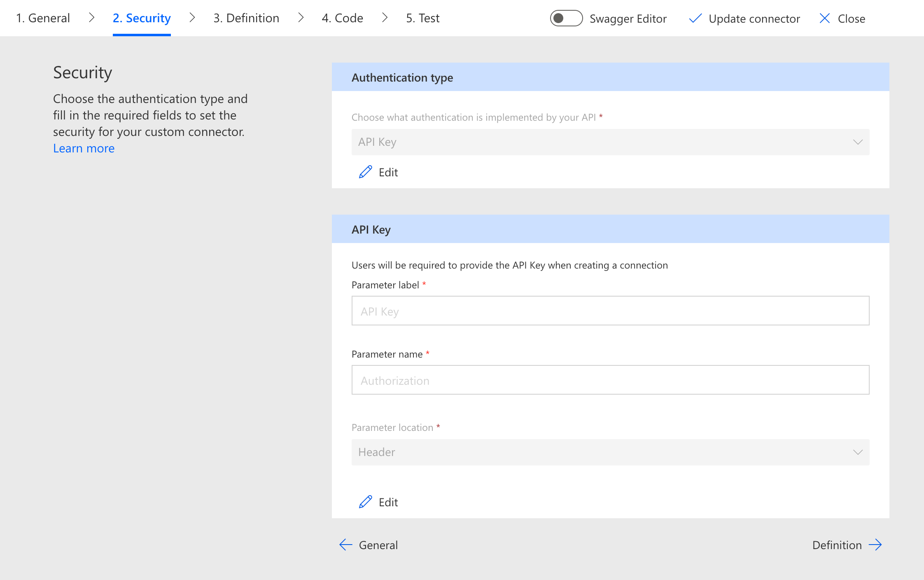Expand the Parameter location Header dropdown
This screenshot has height=580, width=924.
coord(610,452)
